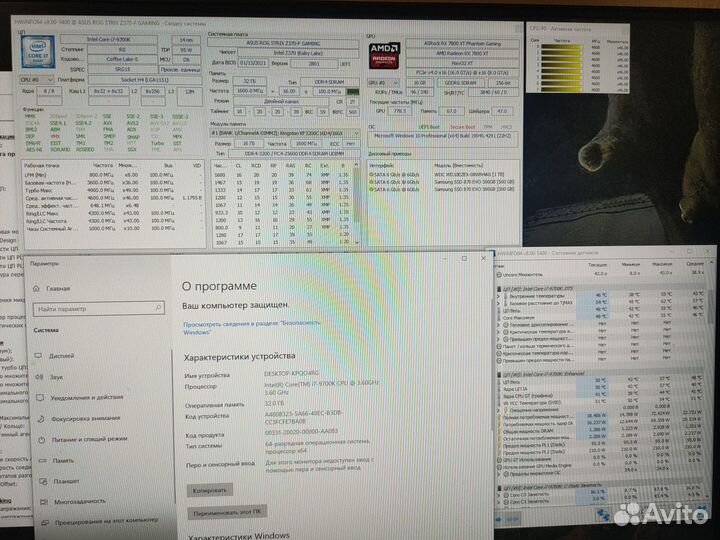This screenshot has width=720, height=540.
Task: Open the CPU #0 selector dropdown
Action: [37, 80]
